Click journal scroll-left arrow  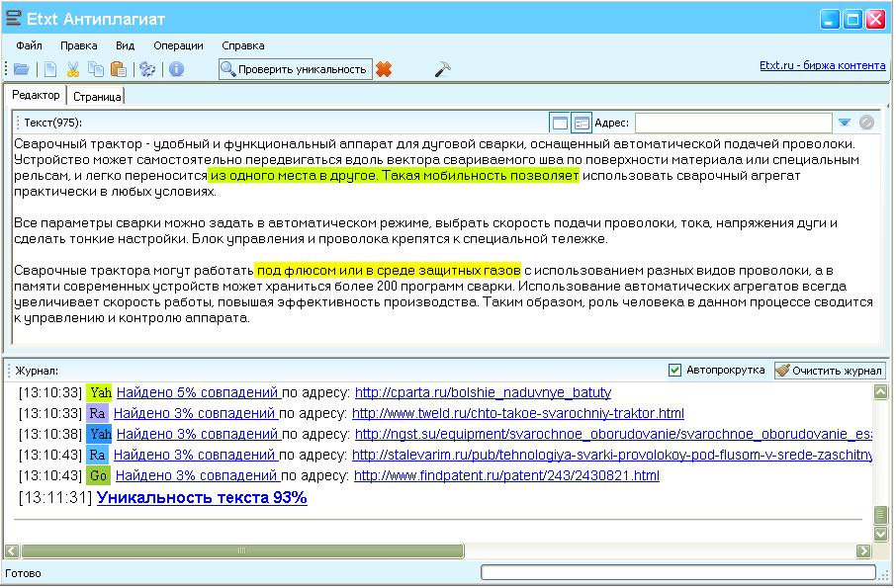(x=12, y=551)
